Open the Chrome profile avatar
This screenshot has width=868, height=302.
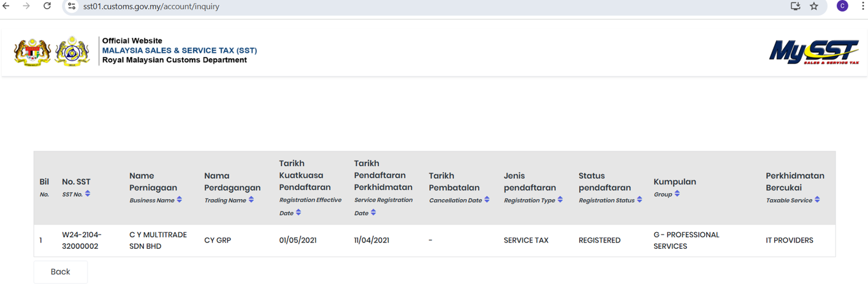pyautogui.click(x=842, y=6)
